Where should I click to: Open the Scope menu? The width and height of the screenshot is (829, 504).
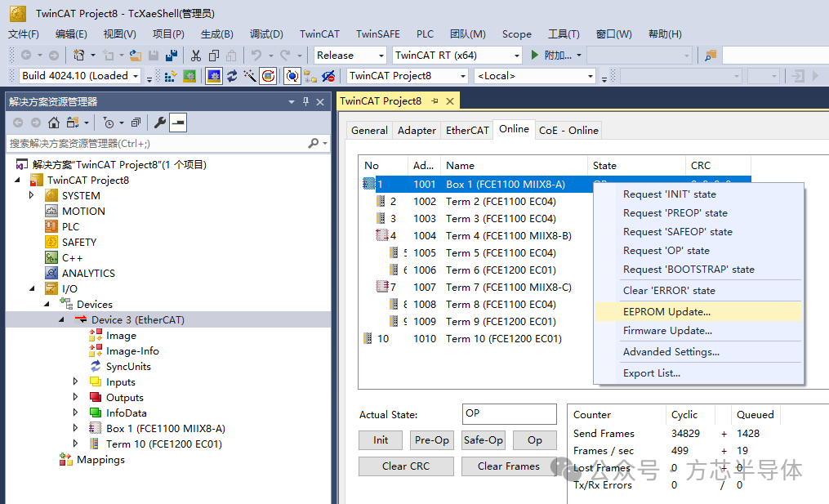(x=516, y=33)
